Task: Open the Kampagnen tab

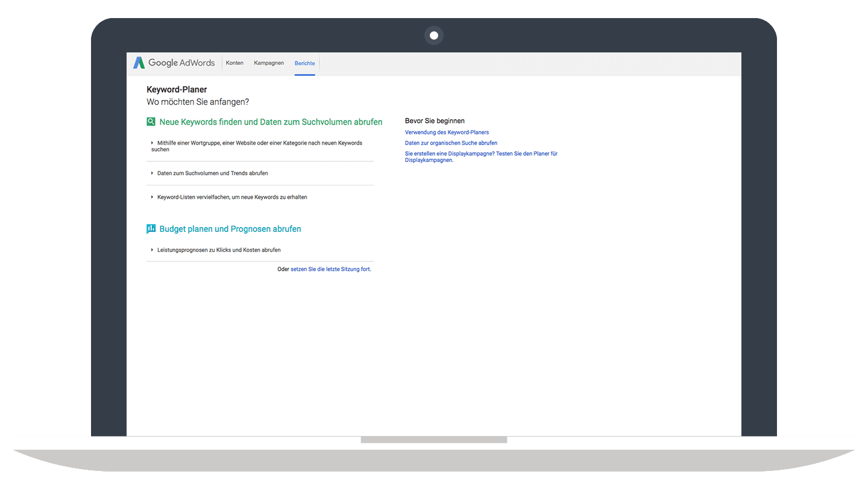Action: 269,63
